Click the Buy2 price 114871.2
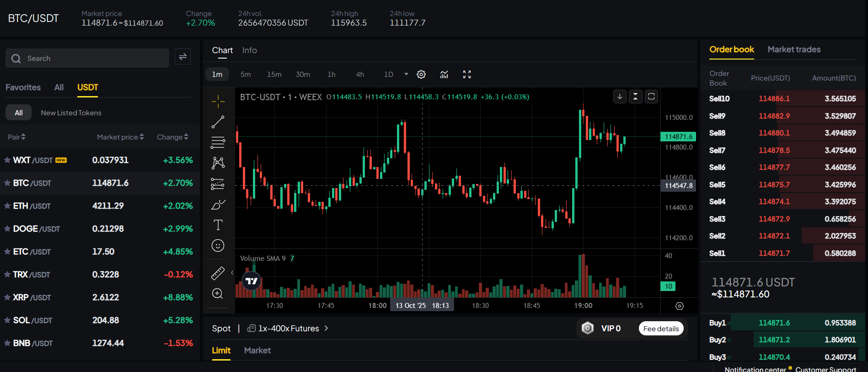This screenshot has width=868, height=372. [774, 340]
